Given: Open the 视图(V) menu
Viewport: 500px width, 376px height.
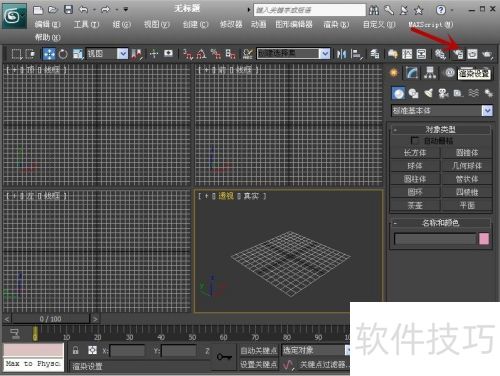Looking at the screenshot, I should point(156,24).
